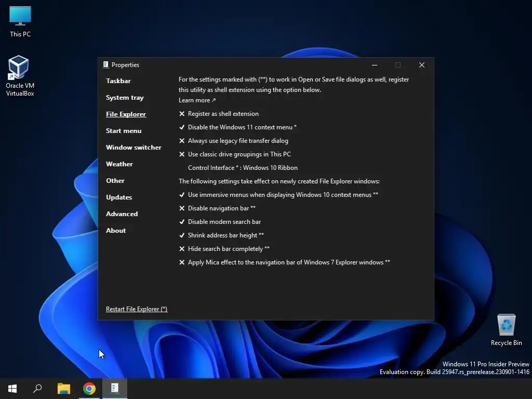Toggle Disable the Windows 11 context menu
Viewport: 532px width, 399px height.
(238, 127)
